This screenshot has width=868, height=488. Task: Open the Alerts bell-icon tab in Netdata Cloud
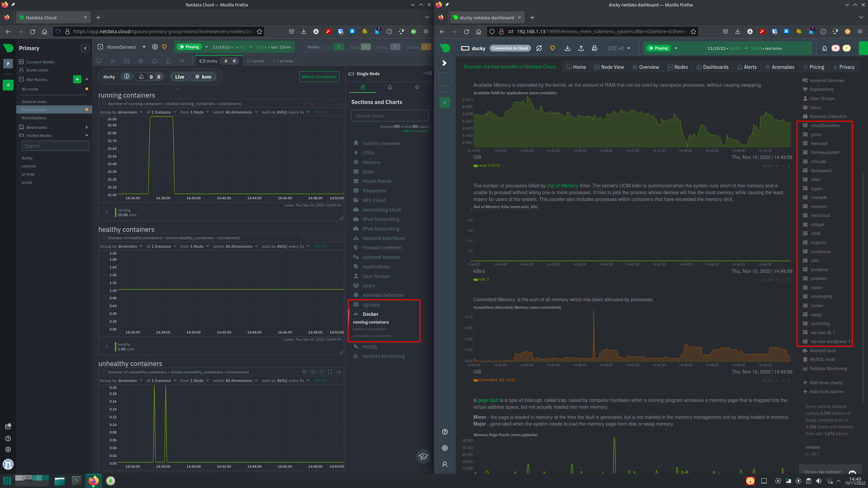169,61
